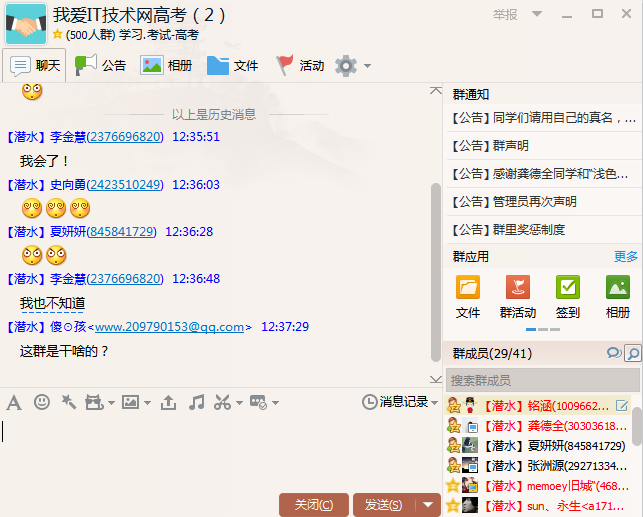Viewport: 643px width, 517px height.
Task: Switch to the 相册 tab
Action: [x=166, y=65]
